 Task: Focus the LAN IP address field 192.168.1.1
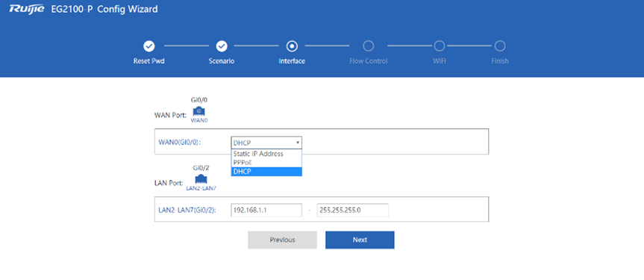[x=266, y=210]
